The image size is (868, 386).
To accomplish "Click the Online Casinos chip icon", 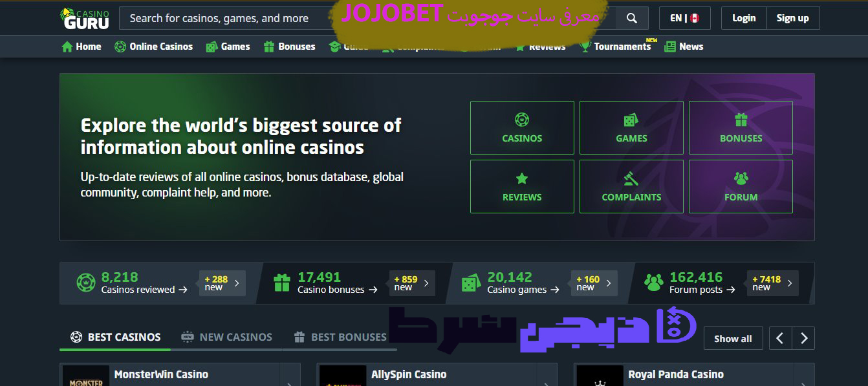I will point(120,47).
